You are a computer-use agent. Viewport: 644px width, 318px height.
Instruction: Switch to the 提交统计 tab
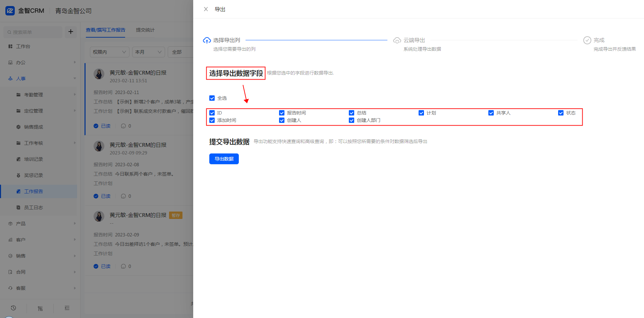145,30
